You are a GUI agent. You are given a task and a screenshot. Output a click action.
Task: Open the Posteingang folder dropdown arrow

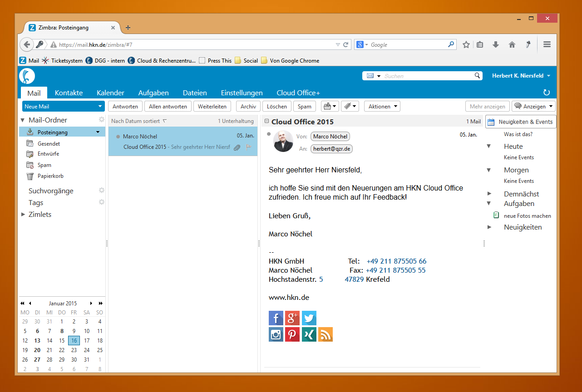(x=98, y=132)
